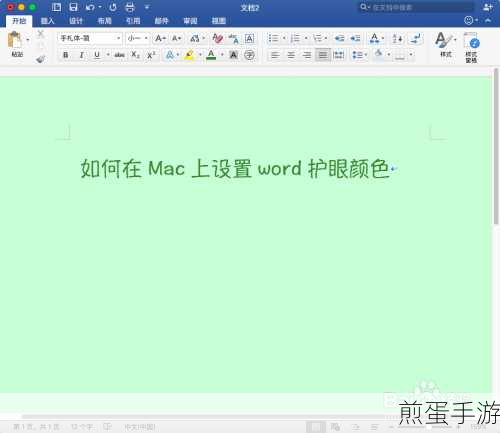
Task: Toggle abc Strikethrough formatting
Action: (x=119, y=55)
